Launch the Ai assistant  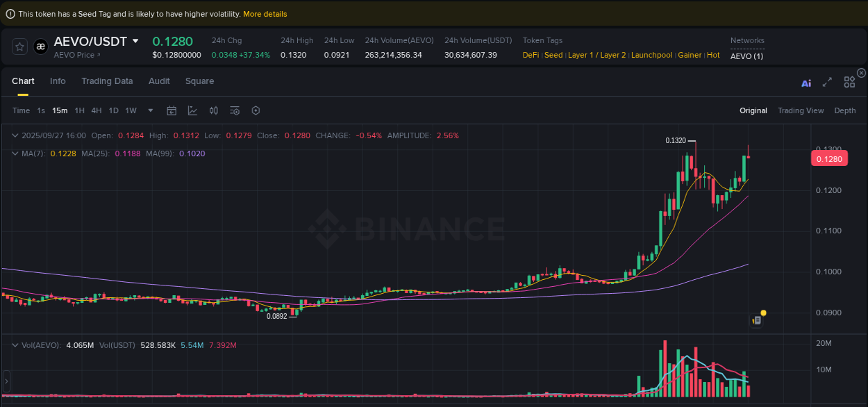[806, 81]
